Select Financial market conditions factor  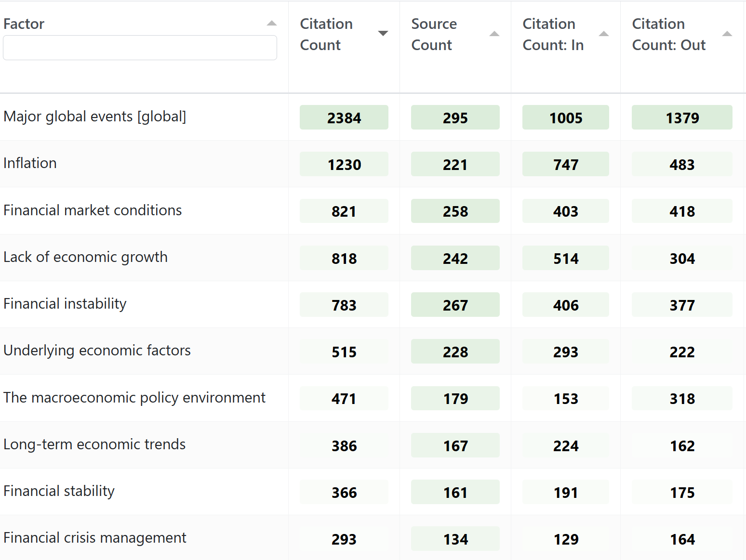tap(93, 210)
